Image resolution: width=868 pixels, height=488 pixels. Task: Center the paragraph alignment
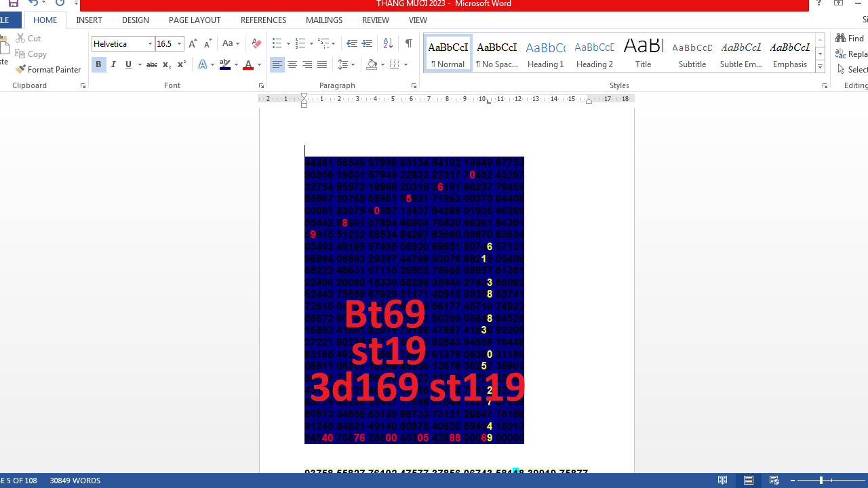tap(292, 64)
